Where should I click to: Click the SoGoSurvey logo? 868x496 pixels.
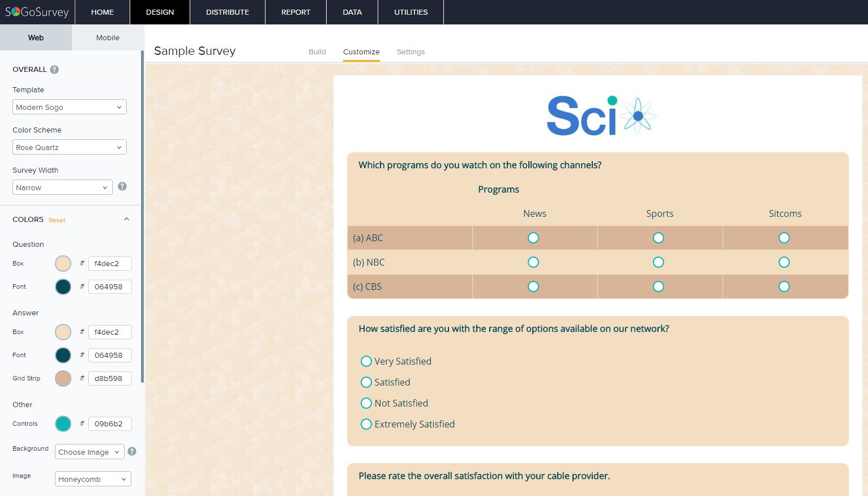pos(37,12)
